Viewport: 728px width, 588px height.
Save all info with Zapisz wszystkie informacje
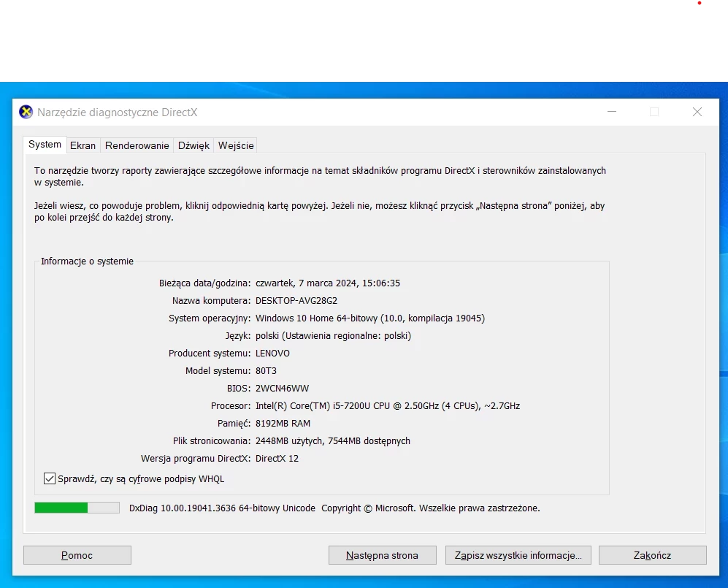(518, 555)
